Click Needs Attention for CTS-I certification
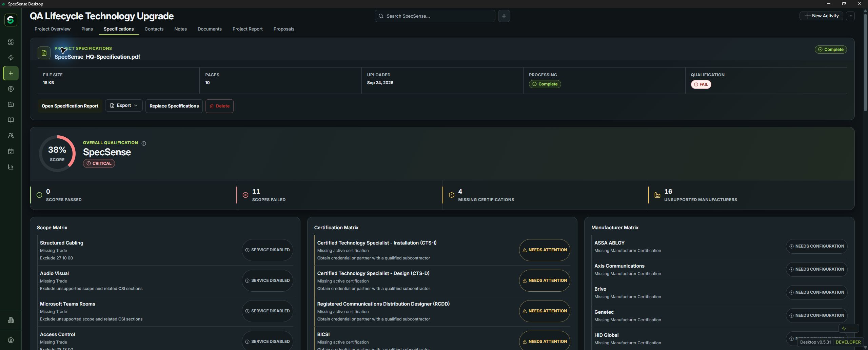Image resolution: width=868 pixels, height=350 pixels. 545,250
